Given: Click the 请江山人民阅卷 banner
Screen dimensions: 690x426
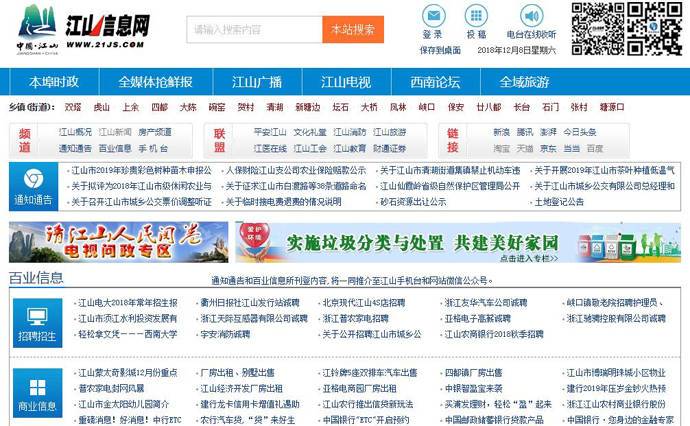Looking at the screenshot, I should pos(103,242).
